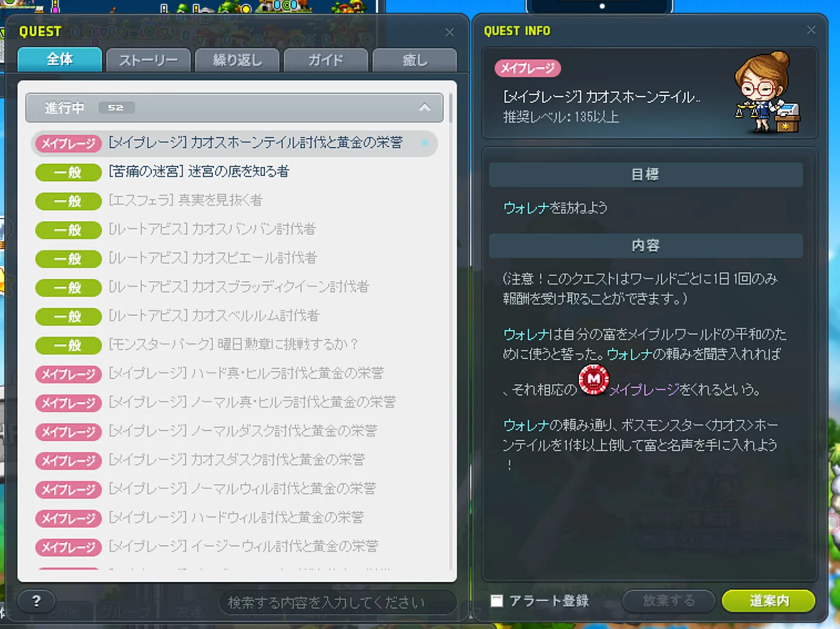Click the red Maple Reward coin icon
The width and height of the screenshot is (840, 629).
click(593, 380)
